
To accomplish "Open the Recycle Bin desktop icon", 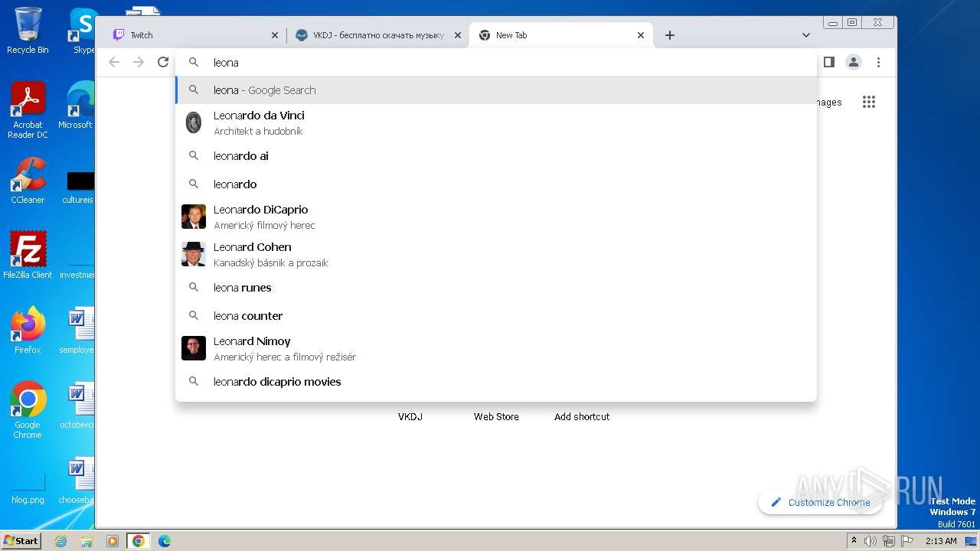I will (28, 31).
